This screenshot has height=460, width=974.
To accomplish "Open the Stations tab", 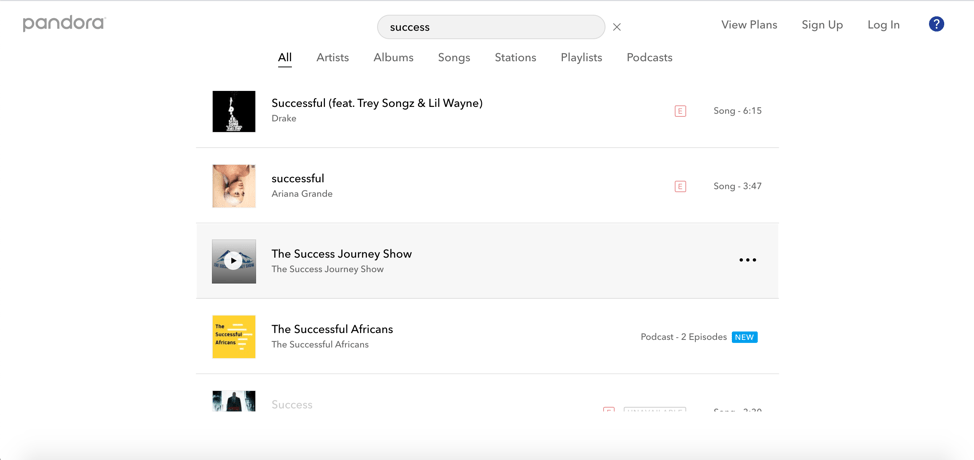I will coord(515,58).
